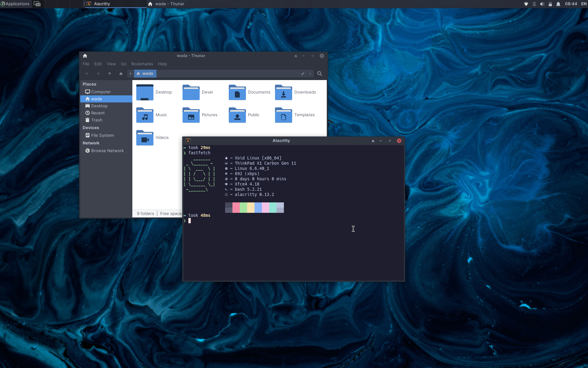Click 'ThinkPad X1 Carbon Gen 11' line
This screenshot has width=588, height=368.
tap(265, 163)
